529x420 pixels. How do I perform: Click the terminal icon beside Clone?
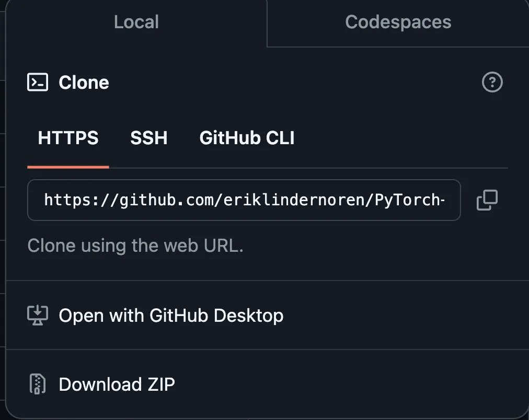(x=38, y=83)
